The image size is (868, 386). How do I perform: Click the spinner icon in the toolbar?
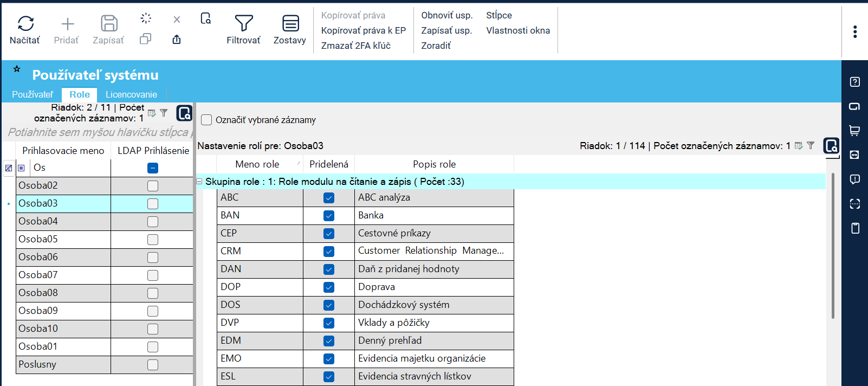point(146,18)
